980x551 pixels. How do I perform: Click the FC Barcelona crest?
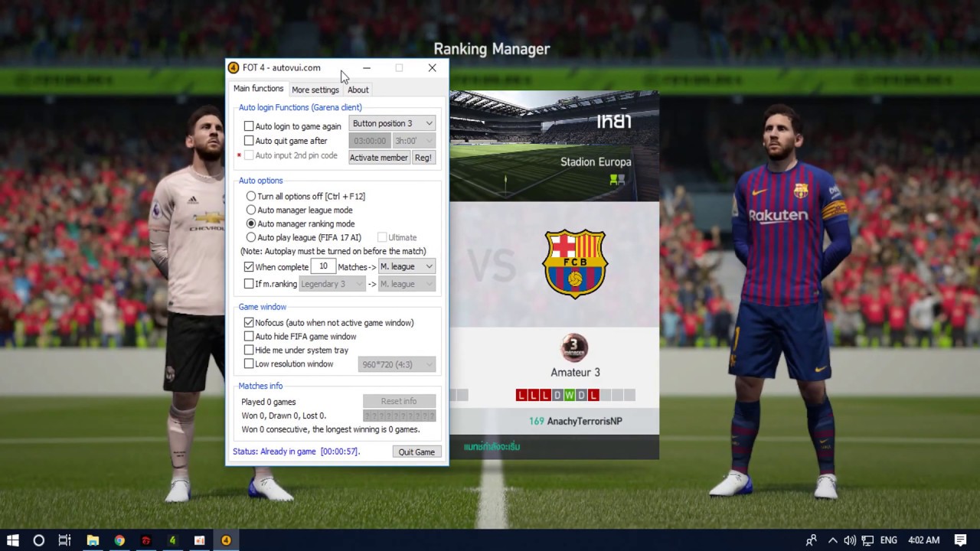[x=575, y=262]
